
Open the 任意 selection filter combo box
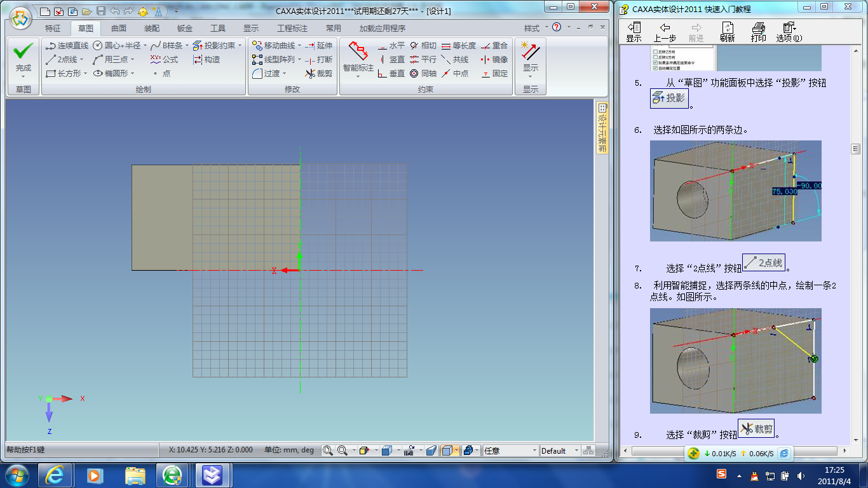[510, 451]
